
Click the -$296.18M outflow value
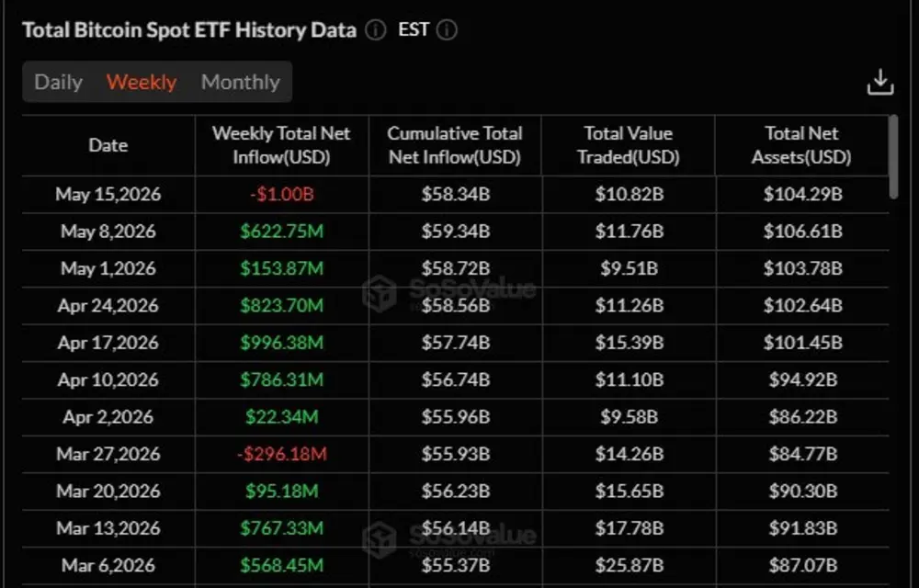281,454
